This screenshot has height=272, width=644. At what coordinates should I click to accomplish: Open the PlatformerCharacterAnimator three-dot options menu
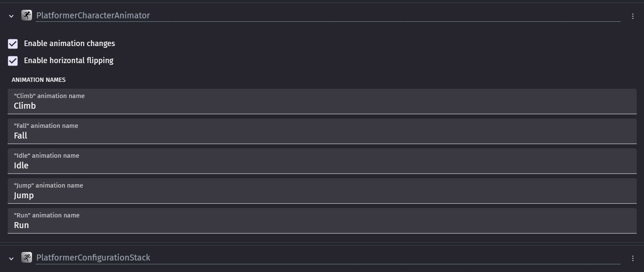[632, 16]
